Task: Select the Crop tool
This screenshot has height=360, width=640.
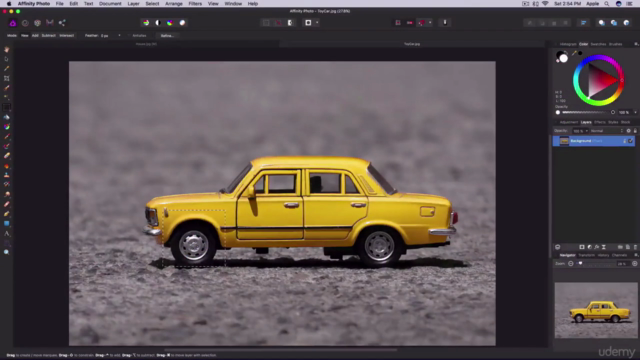Action: pyautogui.click(x=7, y=78)
